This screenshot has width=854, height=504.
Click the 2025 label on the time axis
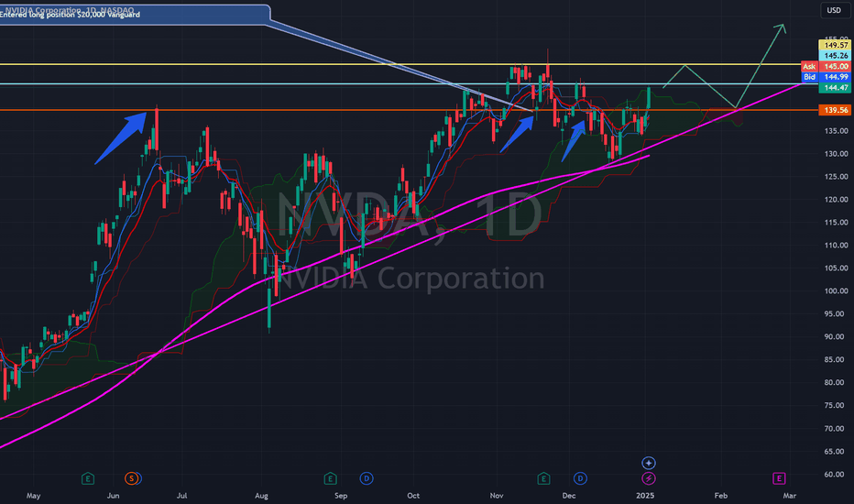[645, 496]
